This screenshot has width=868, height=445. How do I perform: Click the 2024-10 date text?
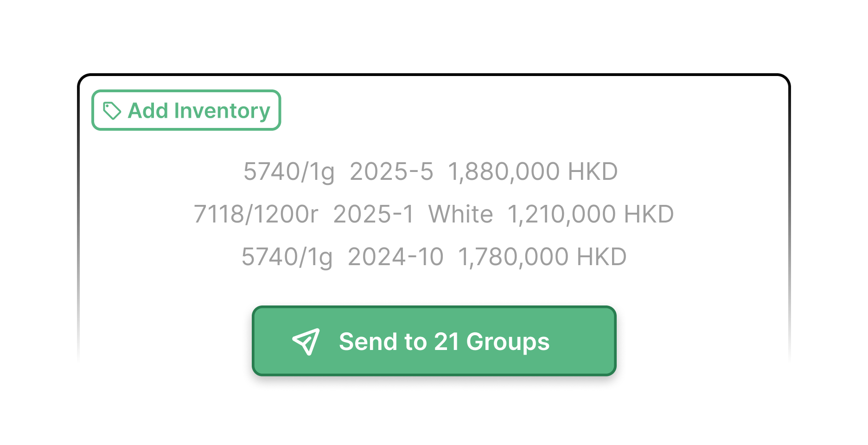396,257
